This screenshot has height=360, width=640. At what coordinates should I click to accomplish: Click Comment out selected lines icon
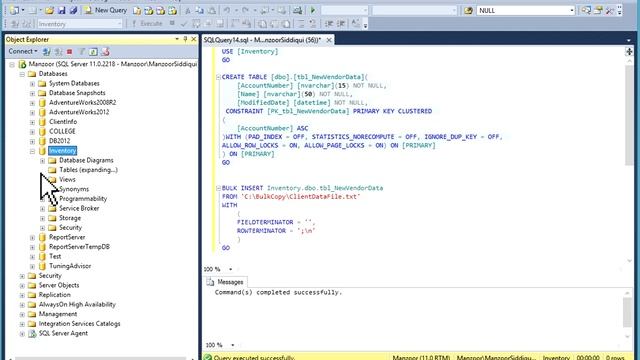[301, 24]
